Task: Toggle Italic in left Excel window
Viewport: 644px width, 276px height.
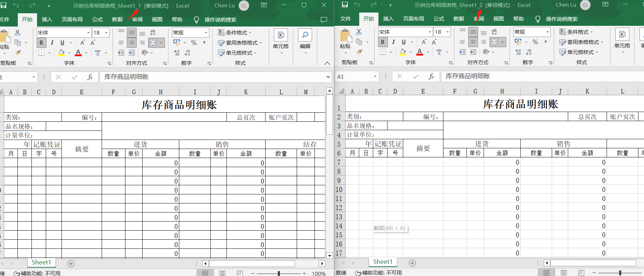Action: click(x=52, y=43)
